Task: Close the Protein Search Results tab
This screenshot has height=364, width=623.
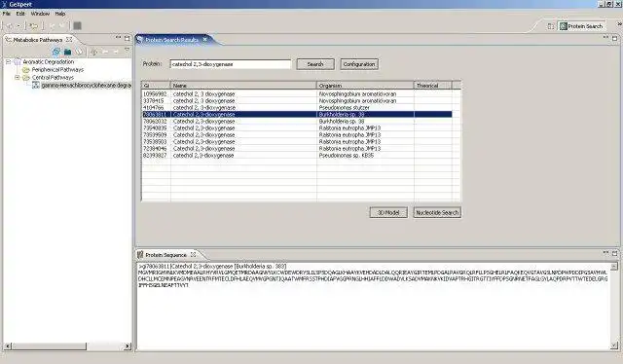Action: tap(205, 39)
